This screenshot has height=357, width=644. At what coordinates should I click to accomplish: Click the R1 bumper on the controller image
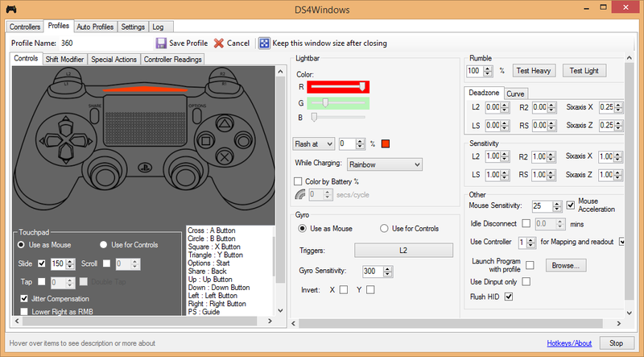click(x=225, y=84)
